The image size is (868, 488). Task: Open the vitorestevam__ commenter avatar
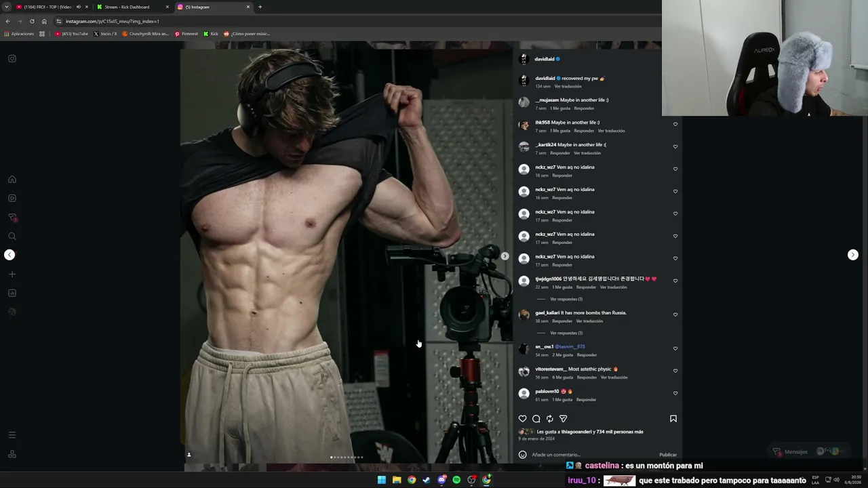tap(524, 371)
